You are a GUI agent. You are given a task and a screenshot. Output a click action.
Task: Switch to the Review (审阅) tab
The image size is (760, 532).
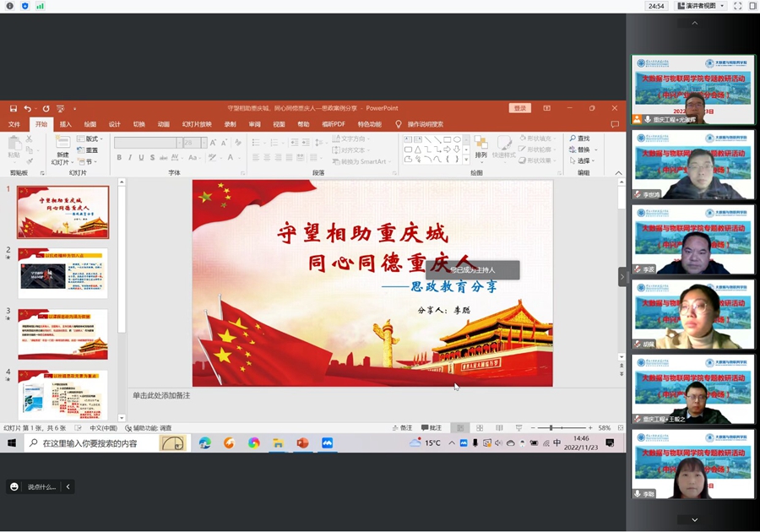click(254, 124)
